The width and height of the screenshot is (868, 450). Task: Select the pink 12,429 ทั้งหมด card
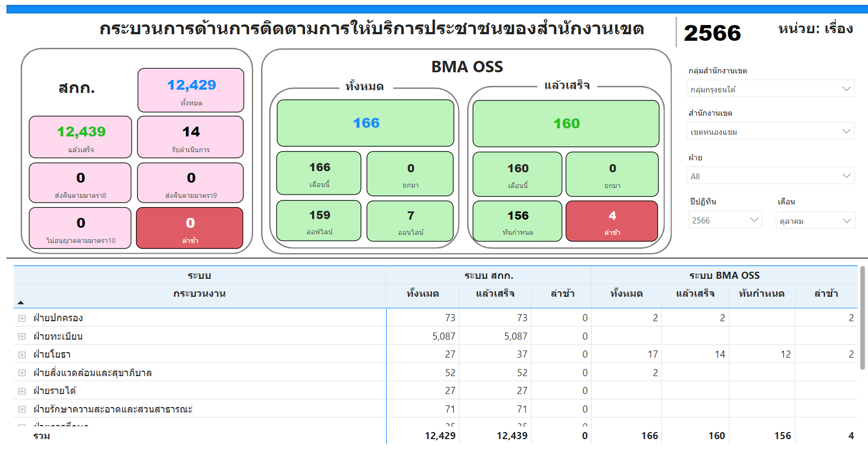[x=191, y=90]
